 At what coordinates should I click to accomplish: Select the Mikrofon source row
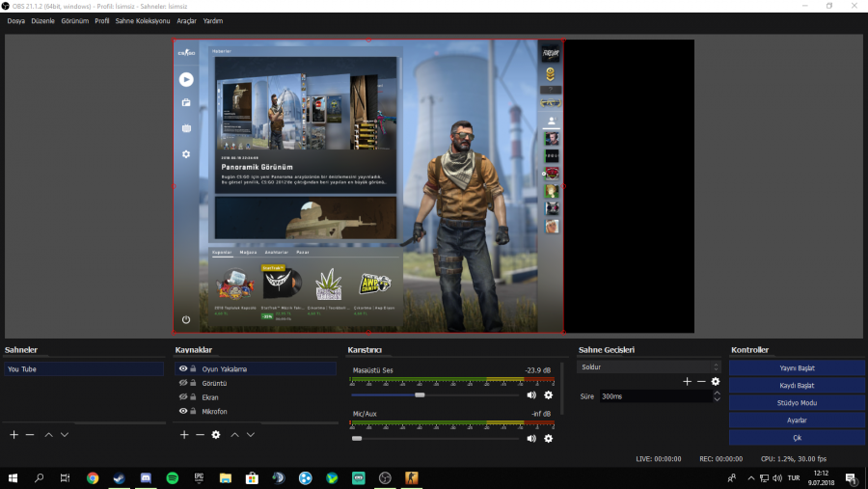click(x=256, y=412)
